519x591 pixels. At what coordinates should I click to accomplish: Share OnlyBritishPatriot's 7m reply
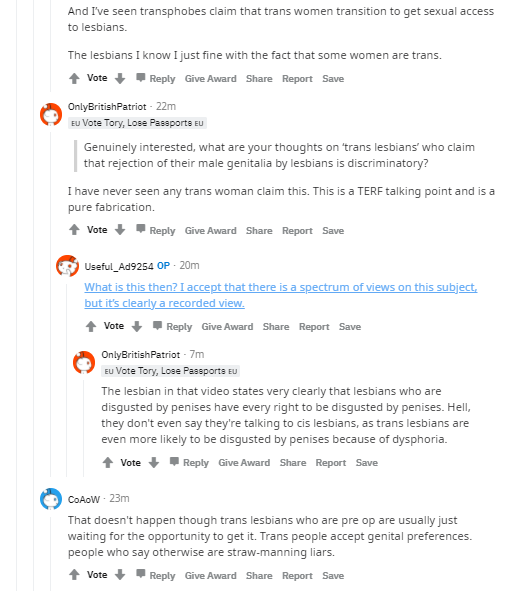[293, 462]
